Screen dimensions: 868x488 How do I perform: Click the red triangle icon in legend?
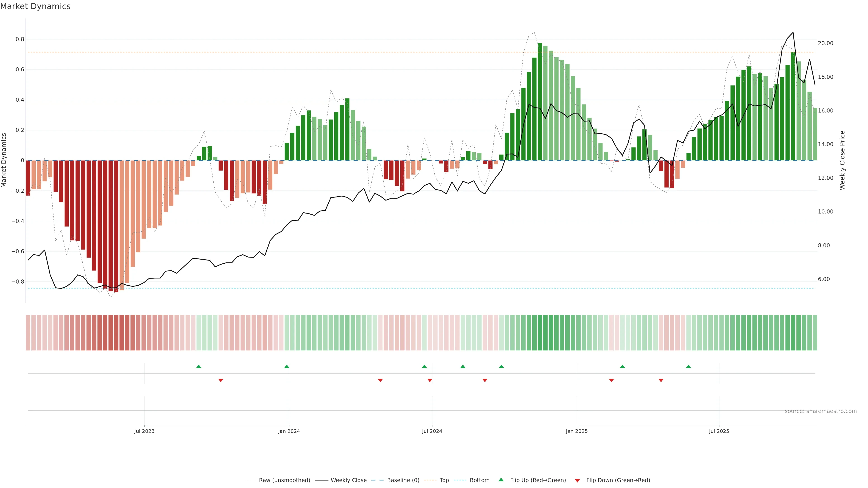[577, 480]
